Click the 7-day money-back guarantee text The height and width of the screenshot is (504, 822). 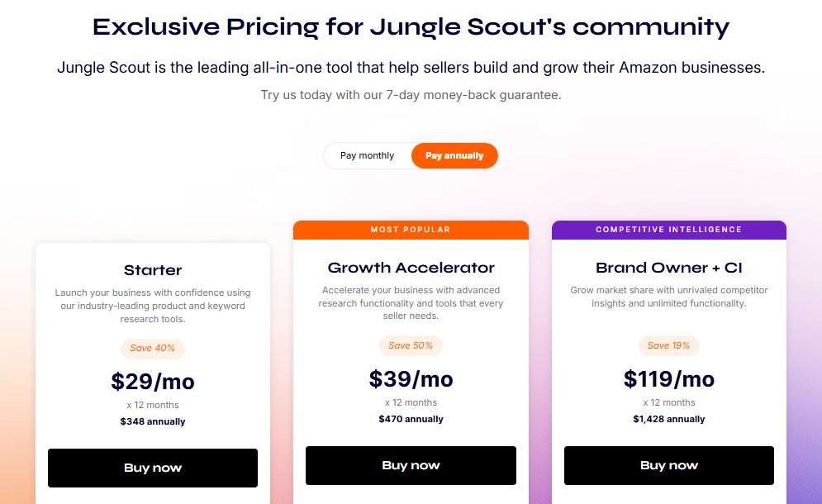411,94
